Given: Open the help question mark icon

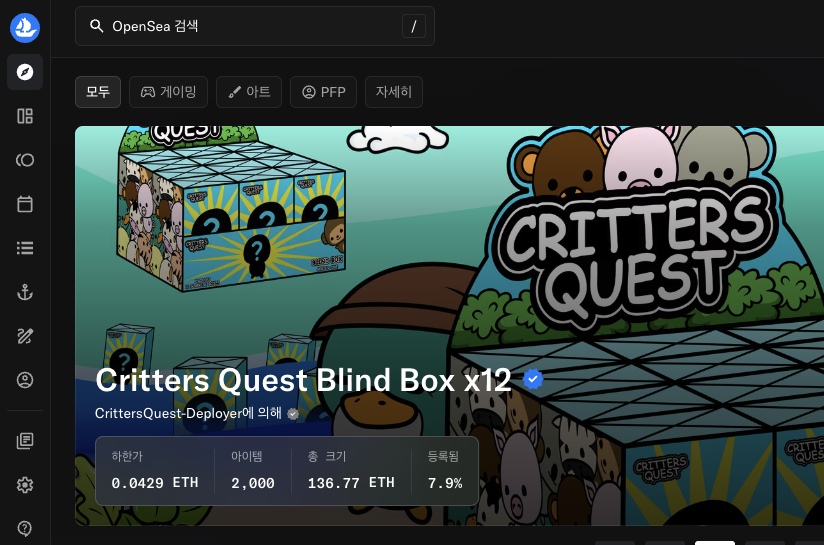Looking at the screenshot, I should point(25,528).
